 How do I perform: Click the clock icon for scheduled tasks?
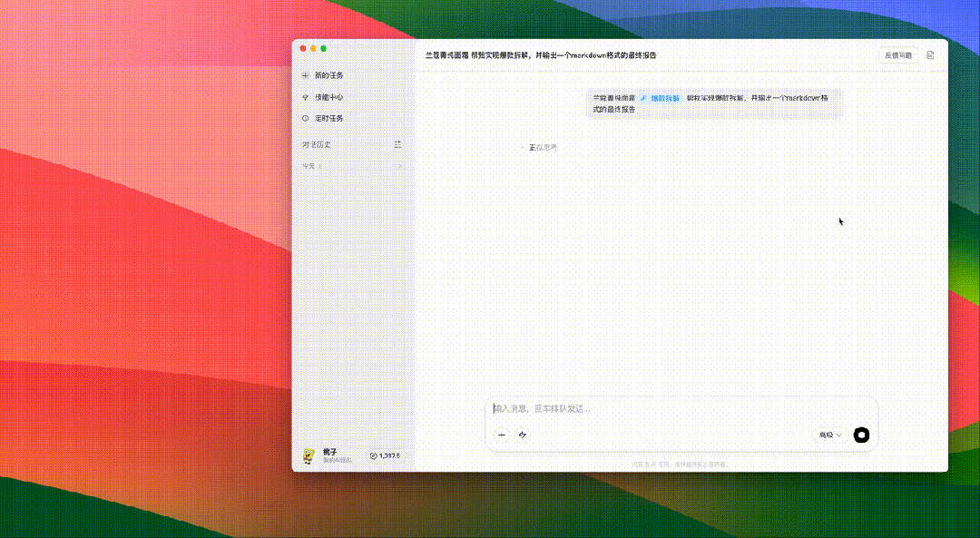coord(305,119)
